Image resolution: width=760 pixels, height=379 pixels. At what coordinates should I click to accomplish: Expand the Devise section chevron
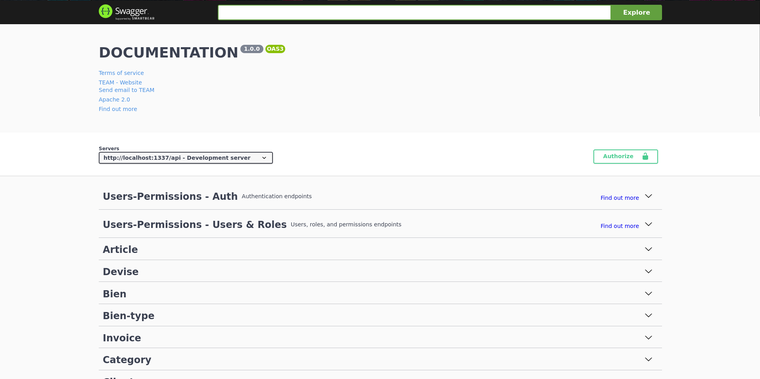click(649, 271)
